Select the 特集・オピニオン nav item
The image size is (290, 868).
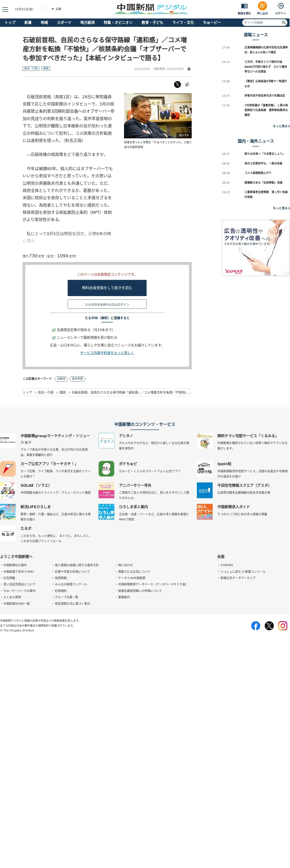[x=118, y=23]
